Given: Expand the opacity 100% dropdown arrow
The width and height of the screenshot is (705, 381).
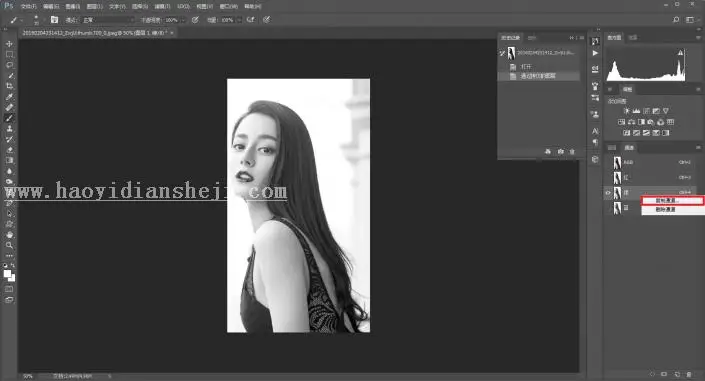Looking at the screenshot, I should [x=183, y=20].
